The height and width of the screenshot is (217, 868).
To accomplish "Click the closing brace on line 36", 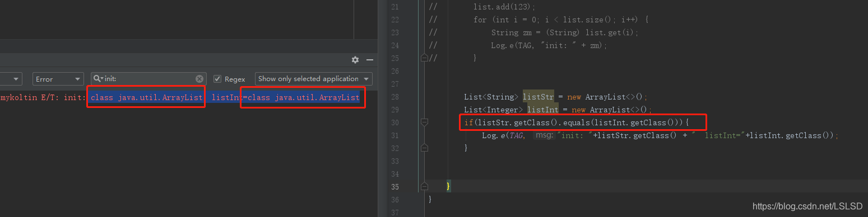I will pyautogui.click(x=430, y=199).
